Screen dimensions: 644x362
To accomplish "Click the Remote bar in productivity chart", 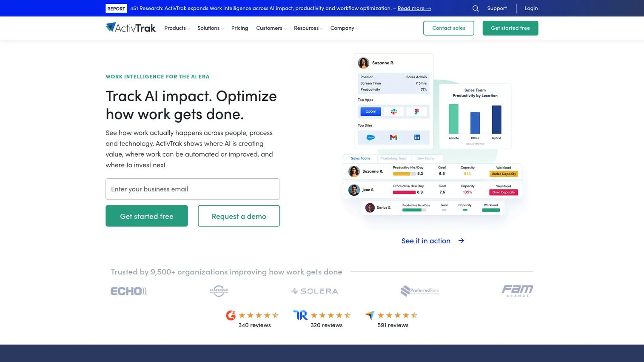I will coord(454,119).
